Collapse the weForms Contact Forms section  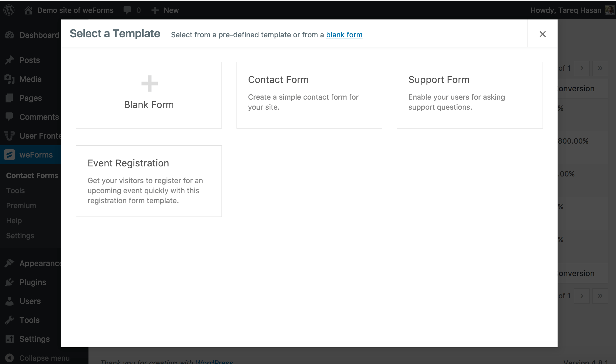click(36, 155)
